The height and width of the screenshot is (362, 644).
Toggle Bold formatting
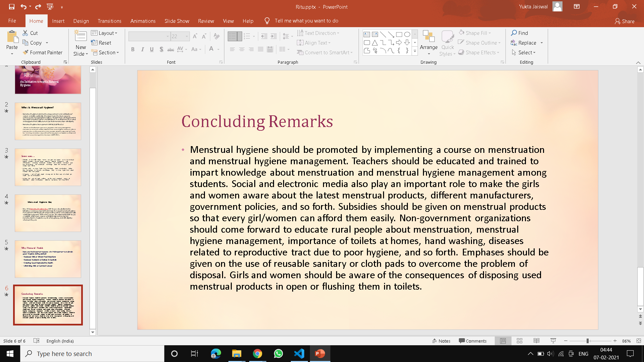pyautogui.click(x=133, y=50)
